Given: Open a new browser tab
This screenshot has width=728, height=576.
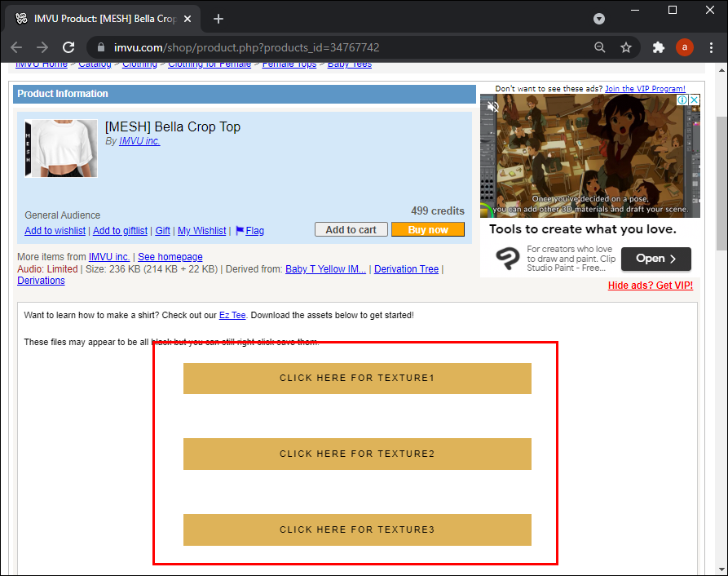Looking at the screenshot, I should [218, 19].
